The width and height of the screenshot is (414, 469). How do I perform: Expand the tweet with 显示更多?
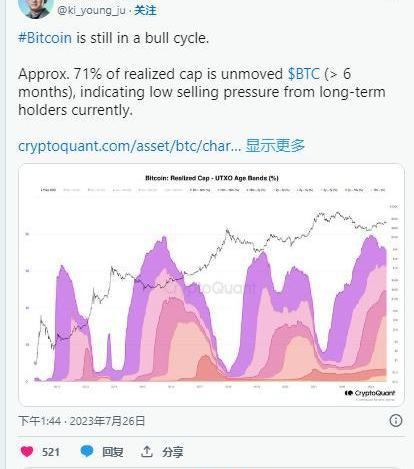pyautogui.click(x=275, y=146)
